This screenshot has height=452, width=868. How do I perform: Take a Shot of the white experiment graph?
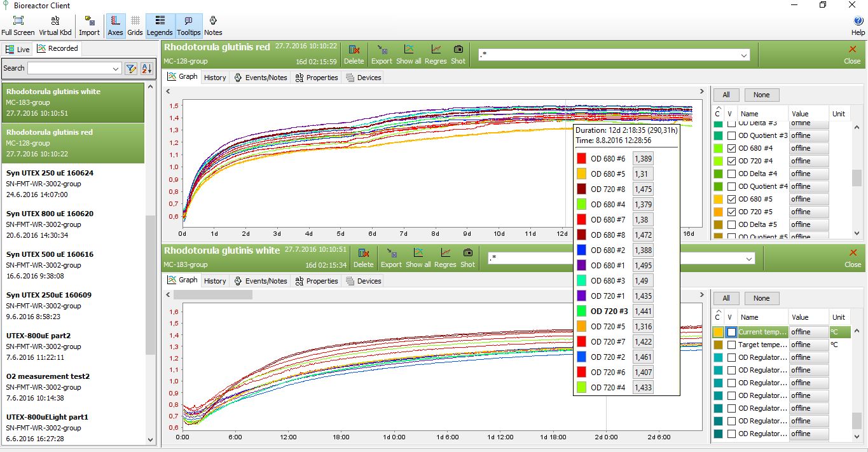click(x=467, y=258)
